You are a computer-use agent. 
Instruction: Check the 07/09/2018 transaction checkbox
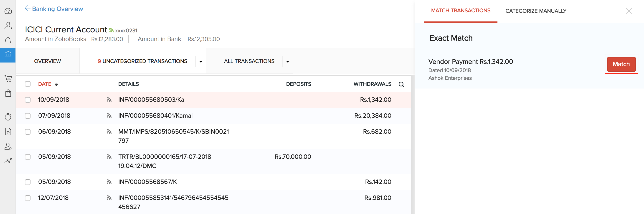click(x=28, y=116)
